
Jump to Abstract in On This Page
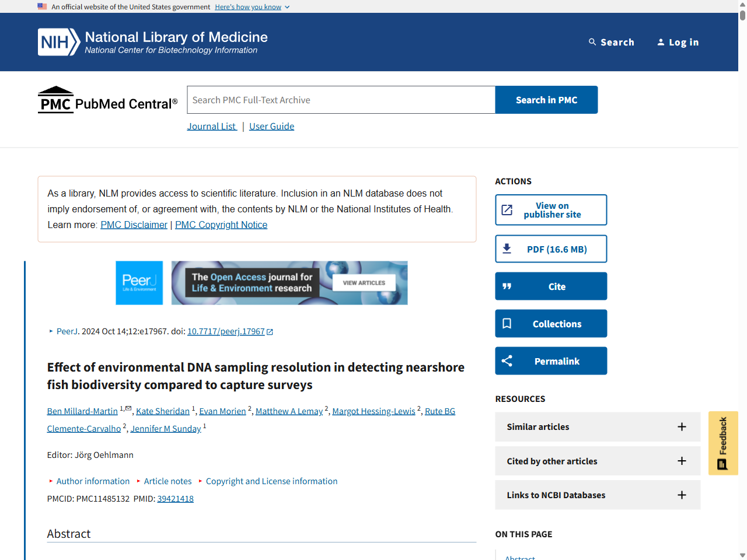click(x=520, y=557)
